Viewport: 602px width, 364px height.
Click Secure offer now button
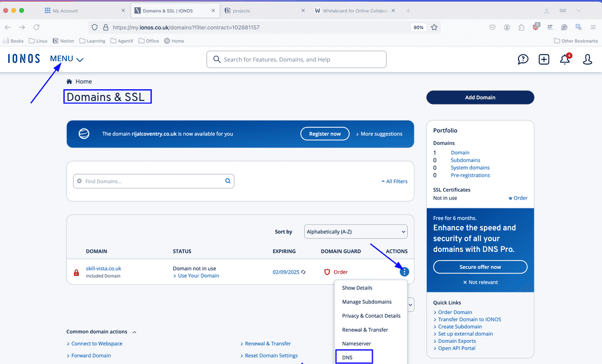480,267
